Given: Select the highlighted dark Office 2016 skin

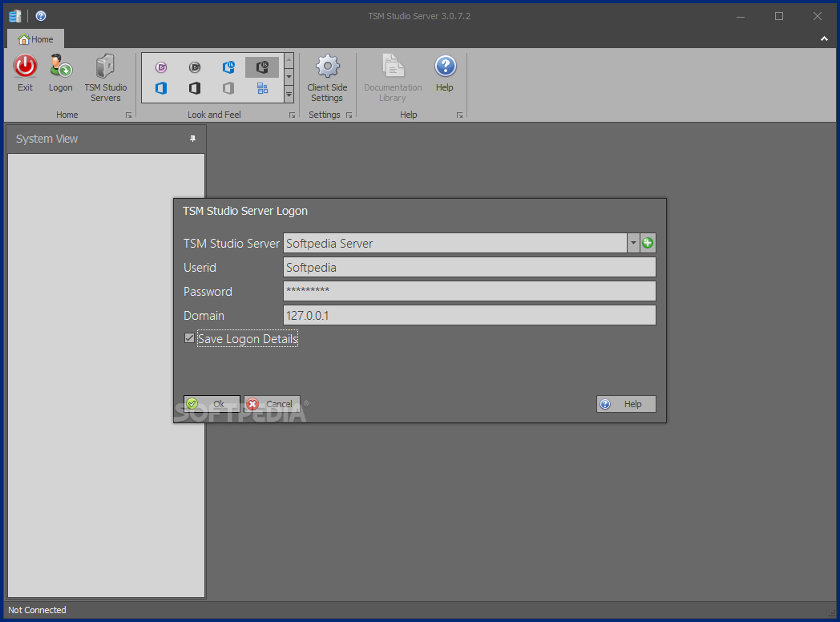Looking at the screenshot, I should click(x=262, y=67).
